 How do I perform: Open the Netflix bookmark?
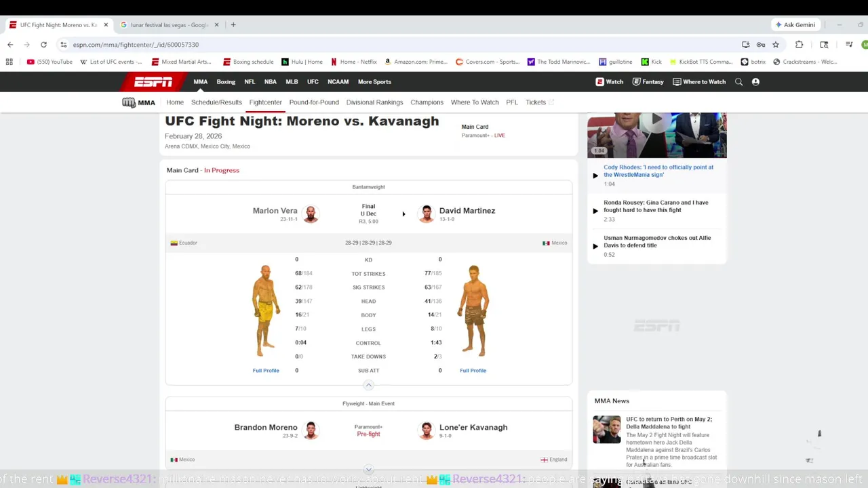pos(353,62)
